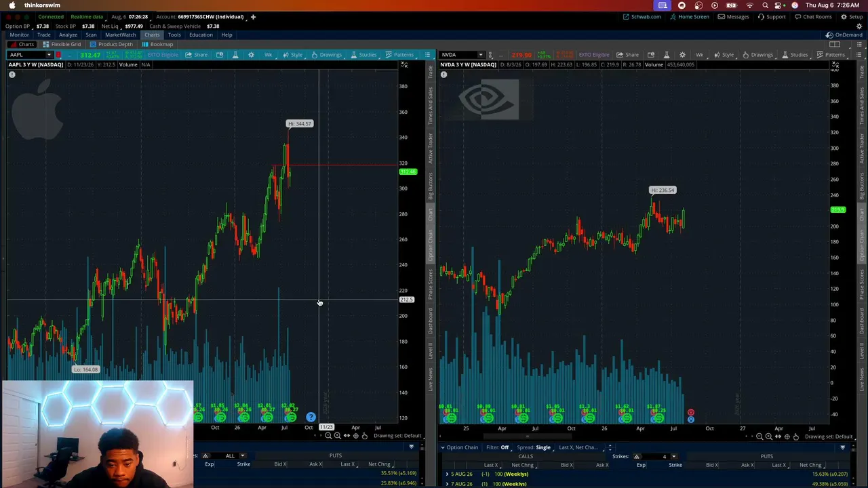Go to the Home Screen
Viewport: 868px width, 488px height.
pos(689,16)
